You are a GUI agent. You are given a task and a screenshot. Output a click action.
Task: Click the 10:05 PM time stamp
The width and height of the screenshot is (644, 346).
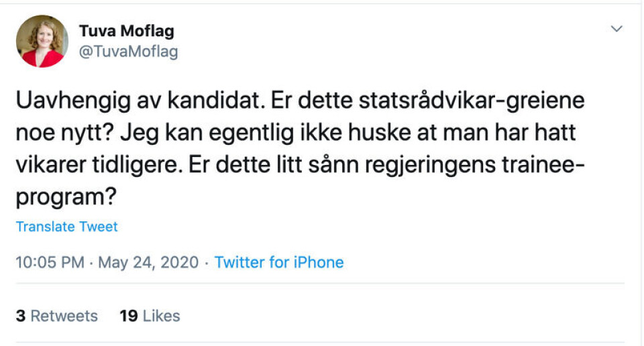pyautogui.click(x=50, y=262)
